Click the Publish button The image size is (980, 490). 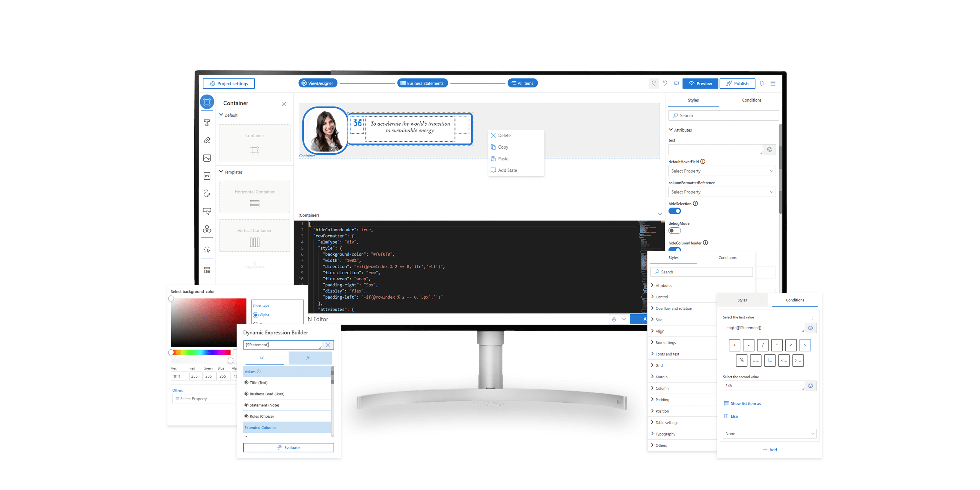(737, 83)
